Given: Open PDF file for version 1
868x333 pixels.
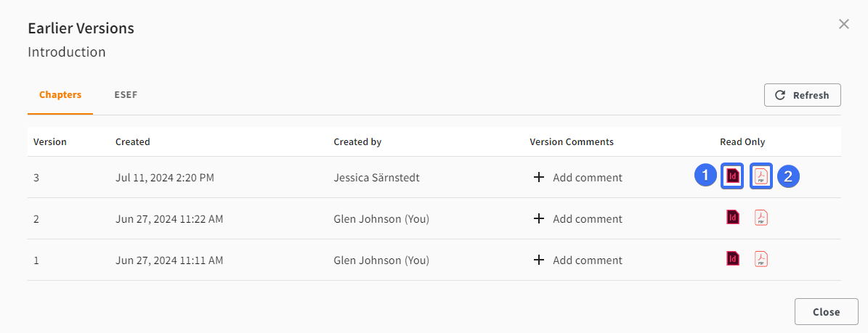Looking at the screenshot, I should click(x=761, y=259).
